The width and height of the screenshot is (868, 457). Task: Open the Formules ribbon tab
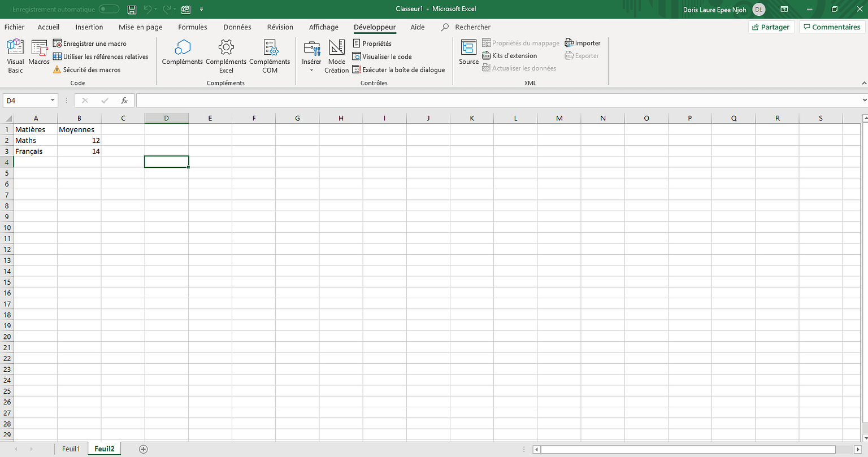tap(192, 27)
